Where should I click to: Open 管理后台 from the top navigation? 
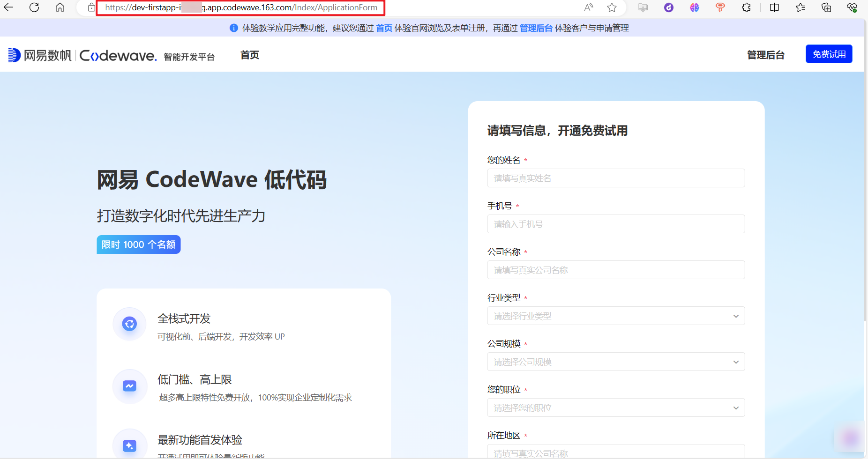click(x=766, y=55)
